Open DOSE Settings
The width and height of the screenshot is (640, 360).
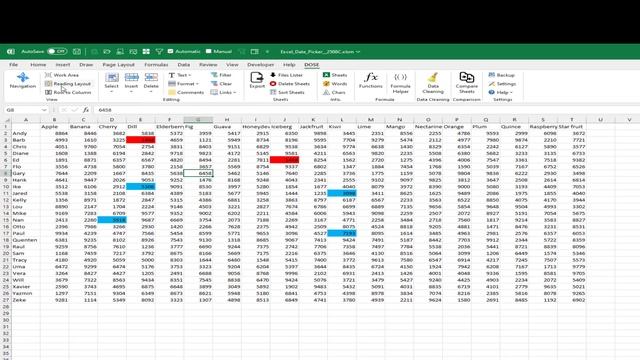pyautogui.click(x=502, y=84)
